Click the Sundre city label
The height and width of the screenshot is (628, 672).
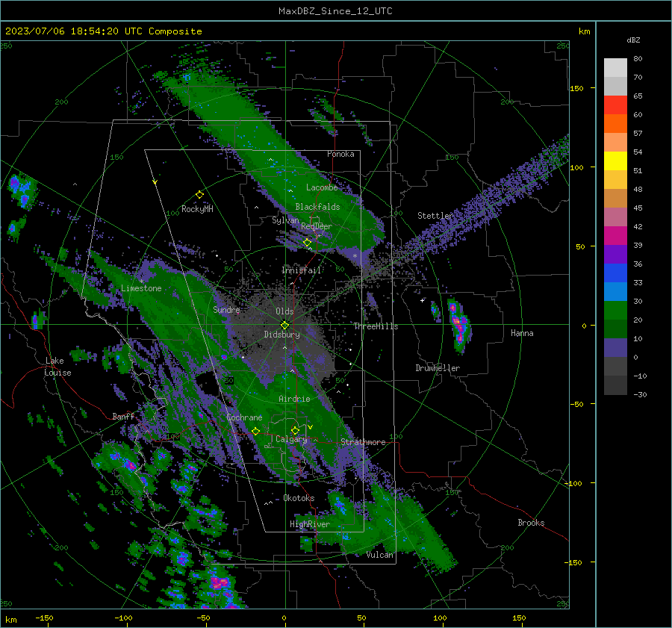pos(226,309)
